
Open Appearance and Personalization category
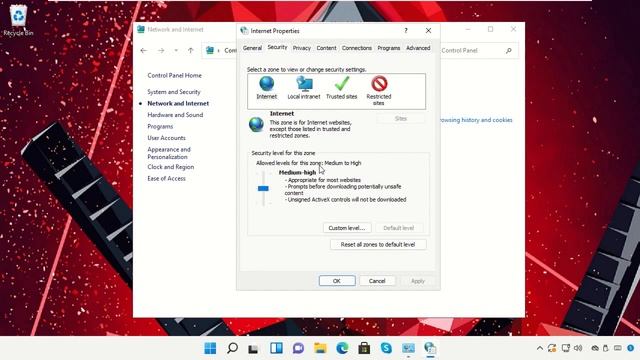click(x=169, y=153)
